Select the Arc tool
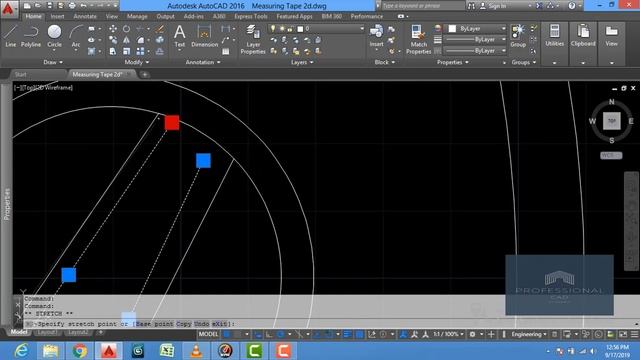640x360 pixels. [x=76, y=36]
